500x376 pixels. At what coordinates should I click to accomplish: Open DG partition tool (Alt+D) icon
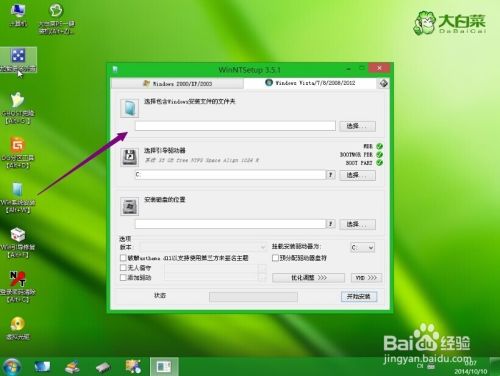click(18, 153)
